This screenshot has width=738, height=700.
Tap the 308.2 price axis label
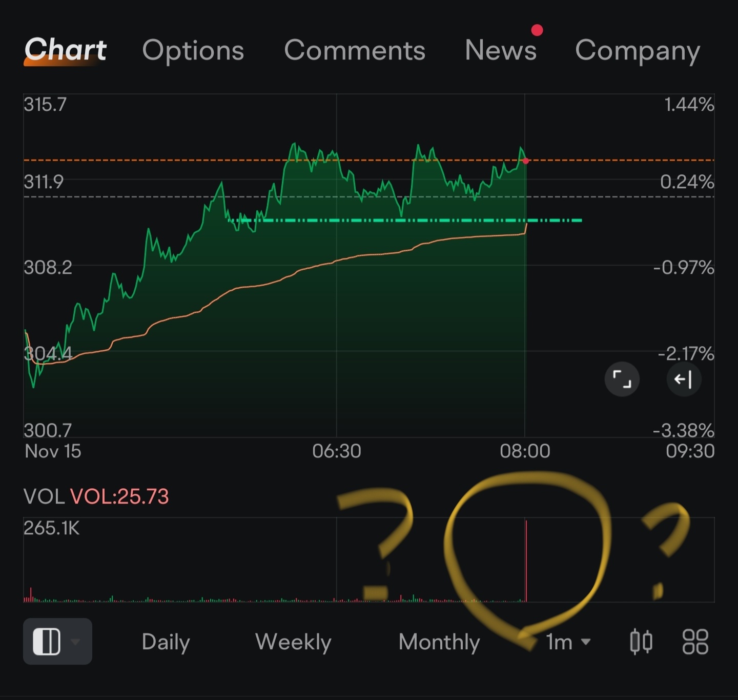pyautogui.click(x=48, y=267)
